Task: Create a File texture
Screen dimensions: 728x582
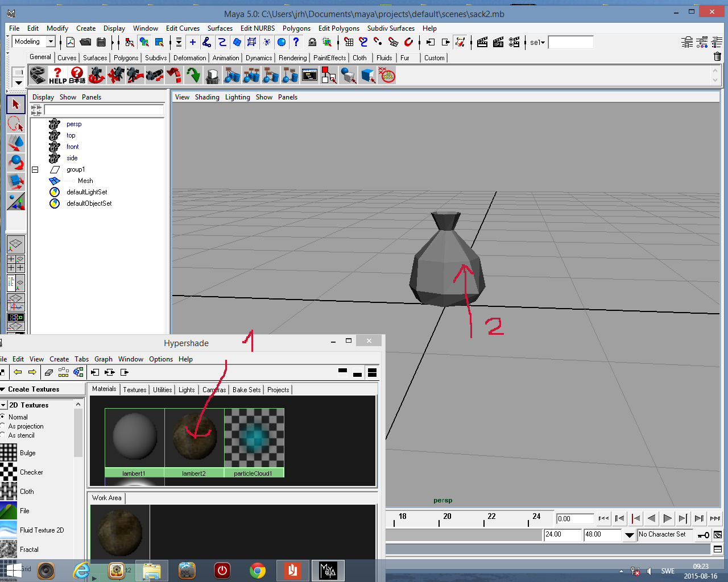Action: pos(15,511)
